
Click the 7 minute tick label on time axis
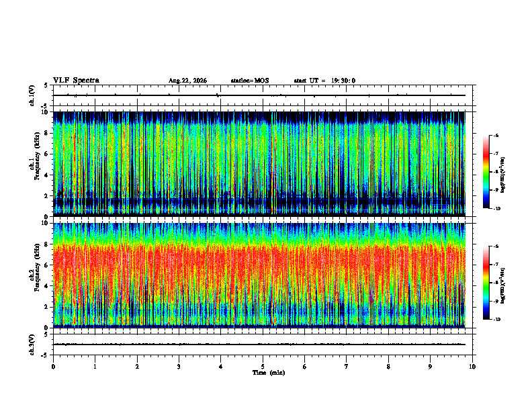(x=347, y=367)
